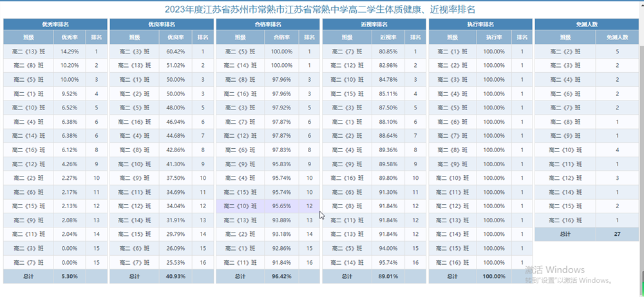Click the 88.10% myopia rate value
The image size is (644, 297).
tap(388, 122)
